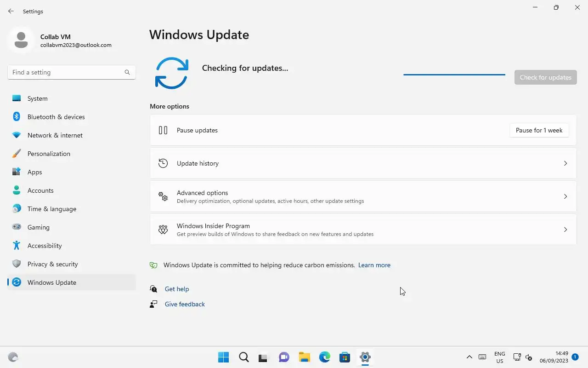Click the muted volume tray icon
The image size is (588, 368).
click(x=529, y=357)
